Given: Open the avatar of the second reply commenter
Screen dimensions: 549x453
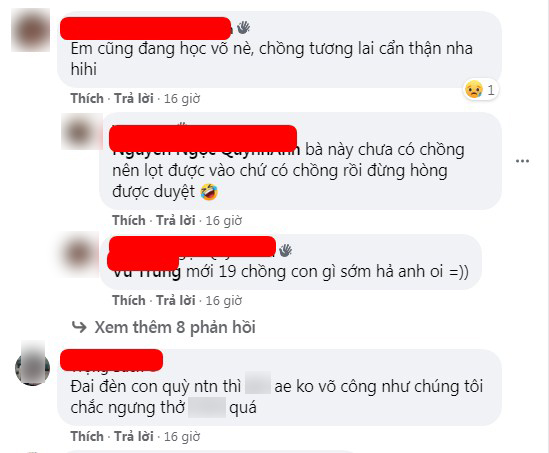Looking at the screenshot, I should pyautogui.click(x=79, y=255).
